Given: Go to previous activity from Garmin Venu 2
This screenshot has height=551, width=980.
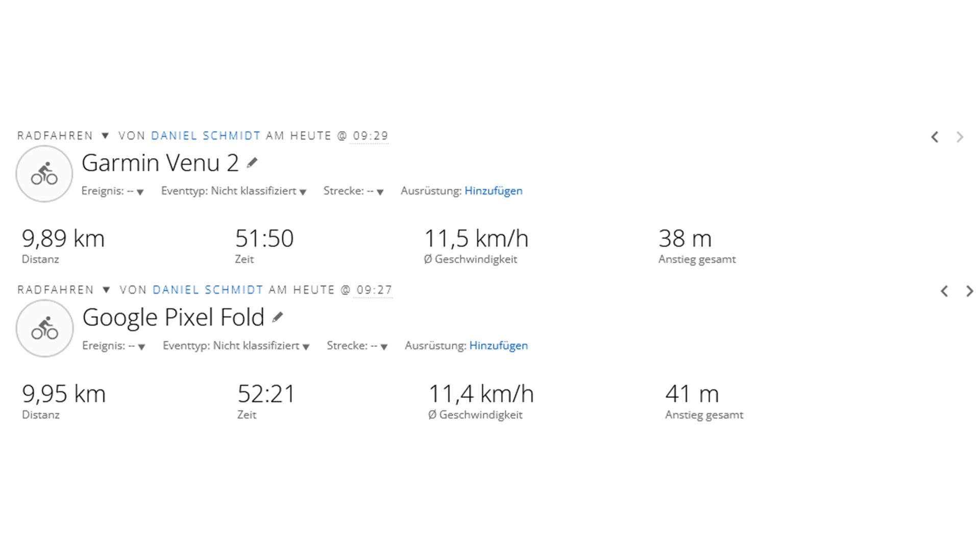Looking at the screenshot, I should click(935, 137).
